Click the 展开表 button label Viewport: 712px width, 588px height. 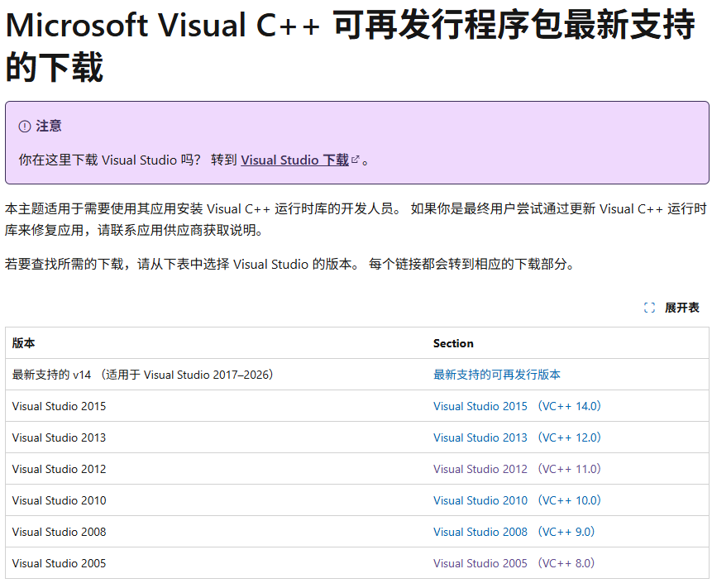pos(681,308)
